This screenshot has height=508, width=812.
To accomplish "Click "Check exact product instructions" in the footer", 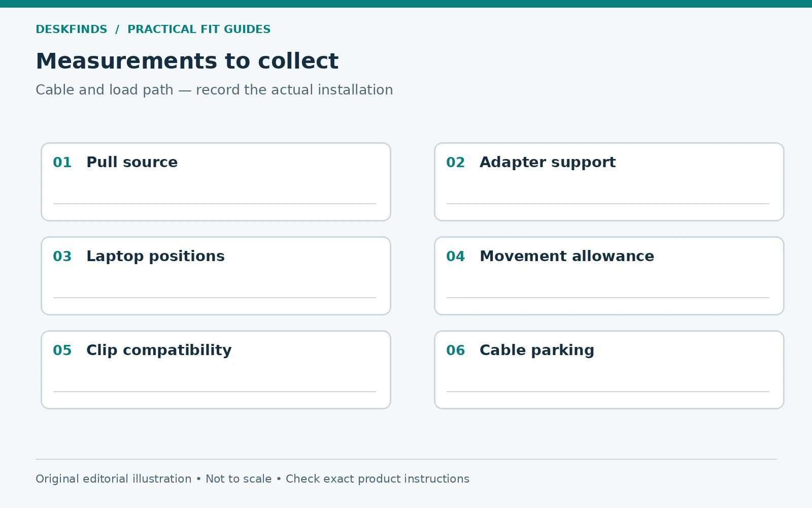I will pos(378,479).
